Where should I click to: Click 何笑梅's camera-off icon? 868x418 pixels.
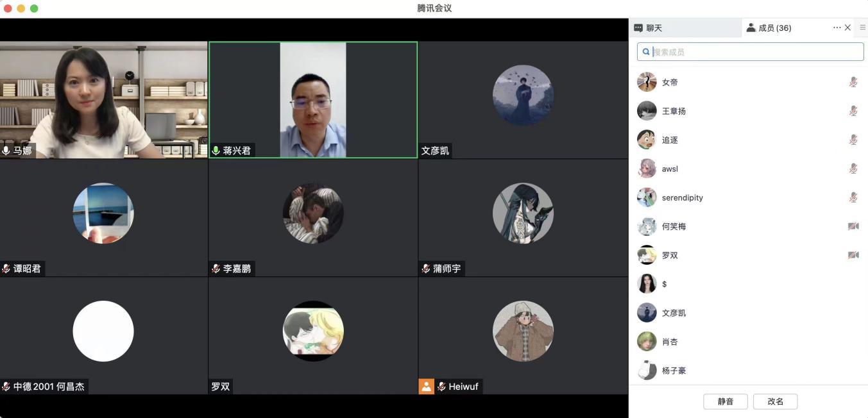tap(853, 226)
